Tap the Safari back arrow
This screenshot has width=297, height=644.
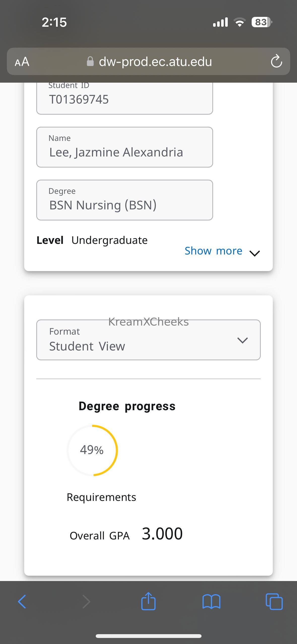tap(22, 602)
